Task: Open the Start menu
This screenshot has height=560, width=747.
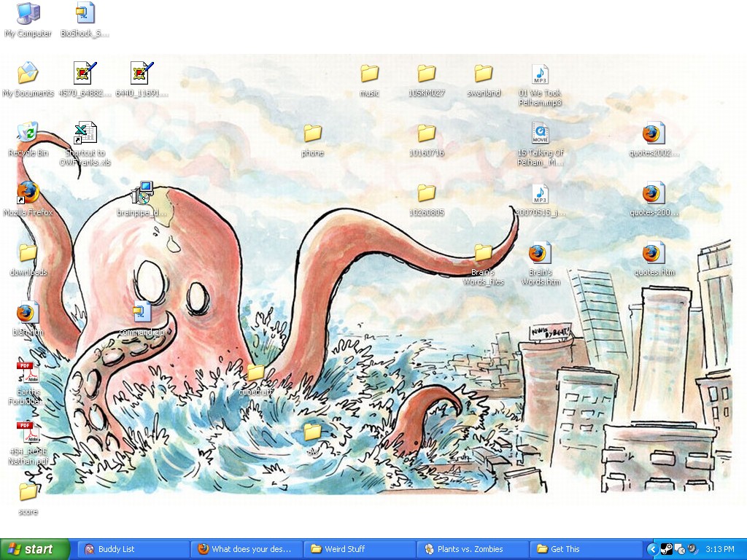Action: (x=35, y=549)
